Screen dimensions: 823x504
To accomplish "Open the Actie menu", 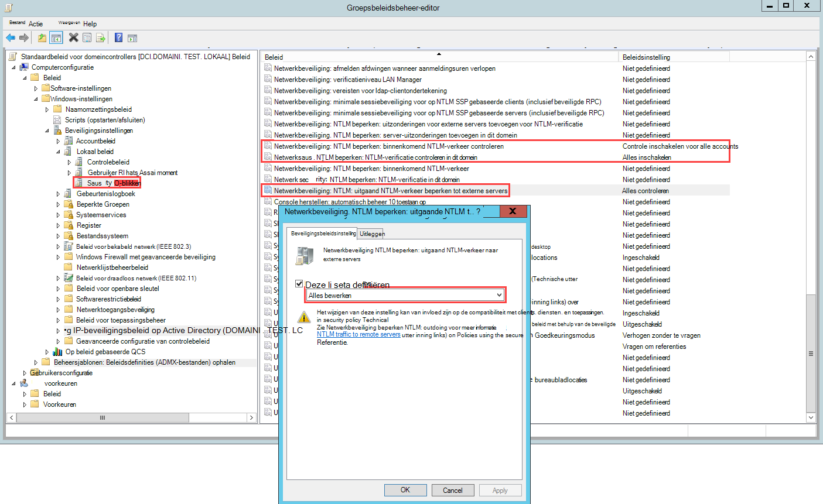I will click(x=36, y=24).
